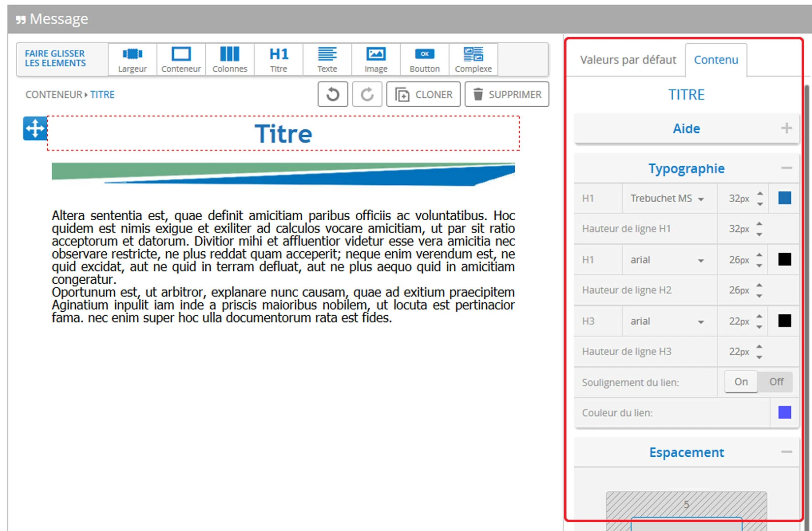Click the Texte element icon

pos(327,59)
